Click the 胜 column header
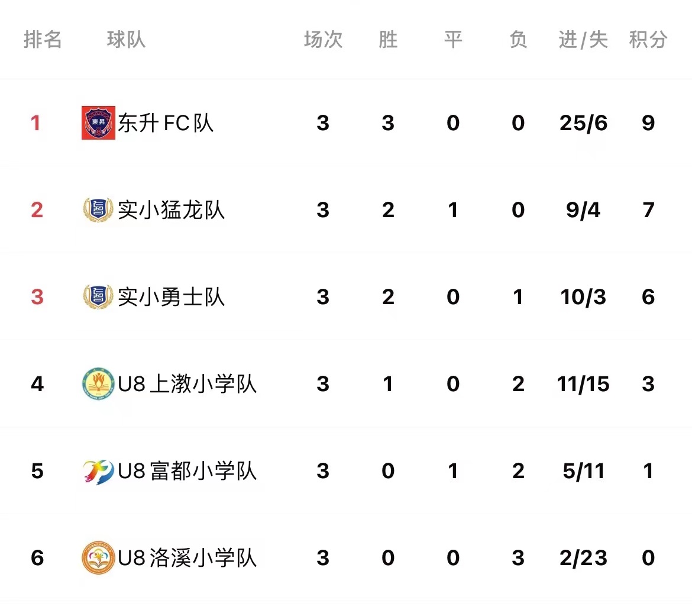This screenshot has height=616, width=692. [388, 40]
